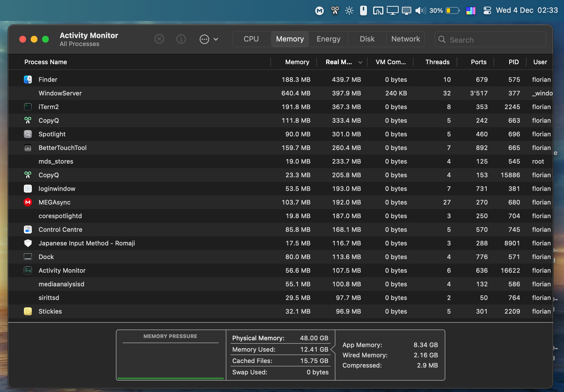Select the Stickies process icon
Screen dimensions: 564x392
[28, 311]
